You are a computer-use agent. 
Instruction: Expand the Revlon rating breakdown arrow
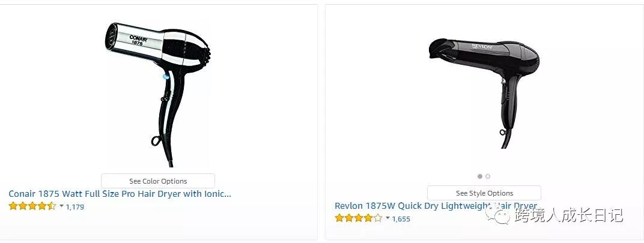click(387, 218)
